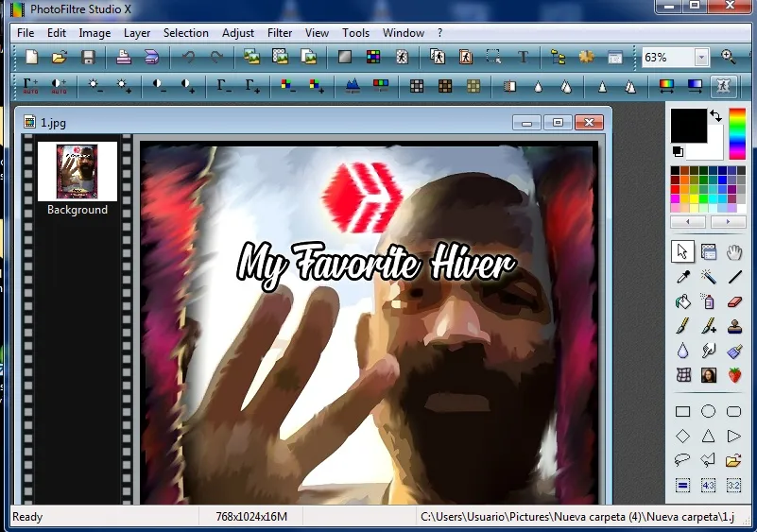Swap foreground and background colors
The image size is (757, 532).
click(716, 116)
